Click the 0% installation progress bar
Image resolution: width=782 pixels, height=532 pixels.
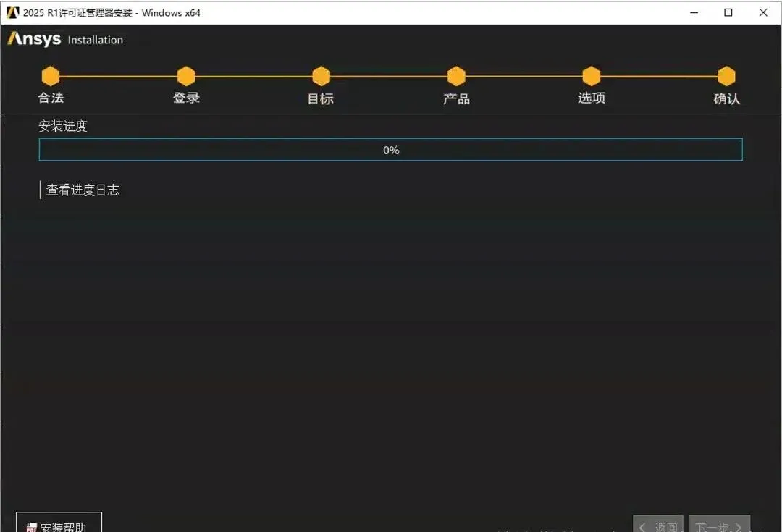point(391,150)
